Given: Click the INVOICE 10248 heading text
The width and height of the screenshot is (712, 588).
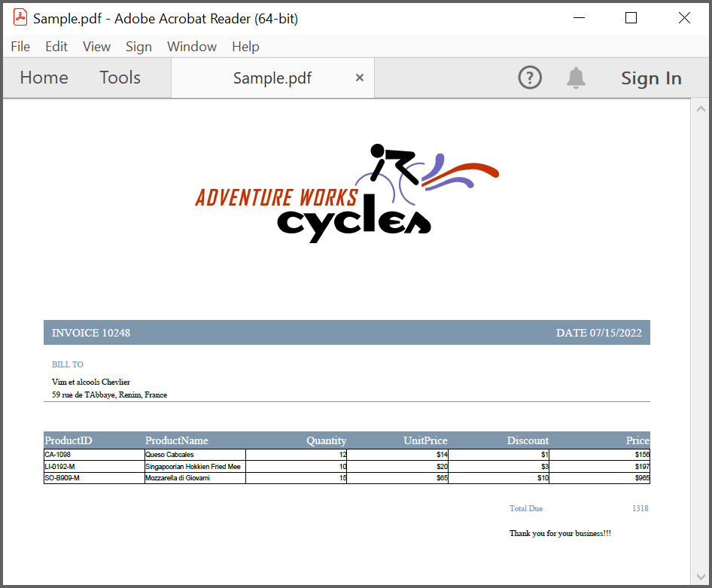Looking at the screenshot, I should click(x=91, y=333).
